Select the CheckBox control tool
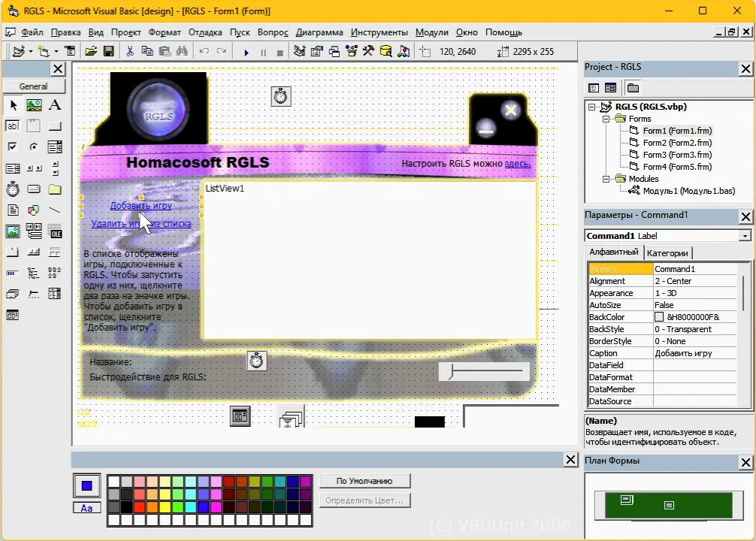The width and height of the screenshot is (756, 541). [13, 147]
